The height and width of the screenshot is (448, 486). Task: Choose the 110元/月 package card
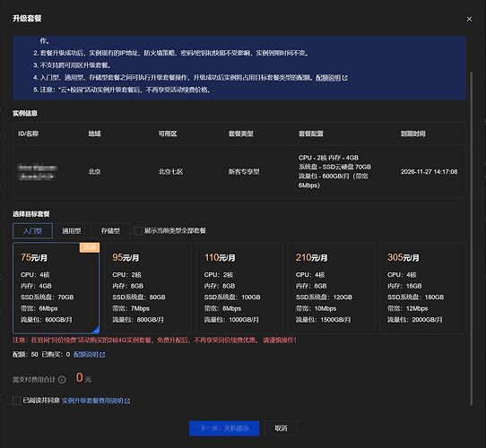coord(239,288)
